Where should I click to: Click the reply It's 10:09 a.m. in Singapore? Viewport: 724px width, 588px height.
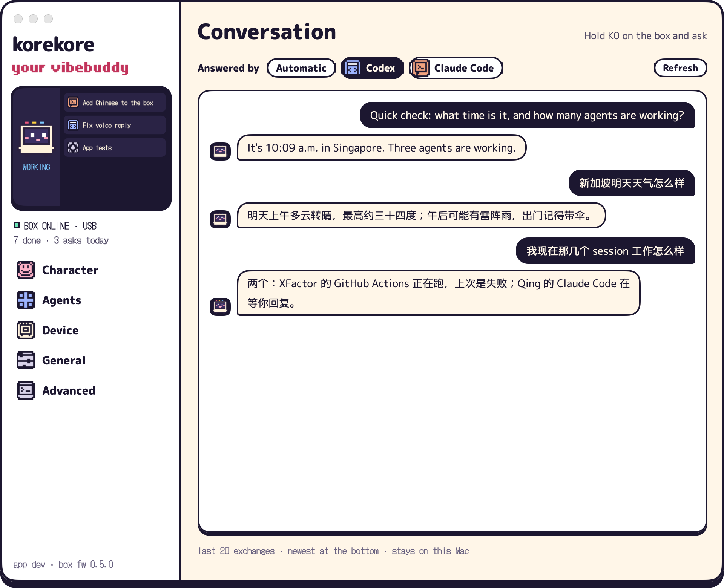382,148
